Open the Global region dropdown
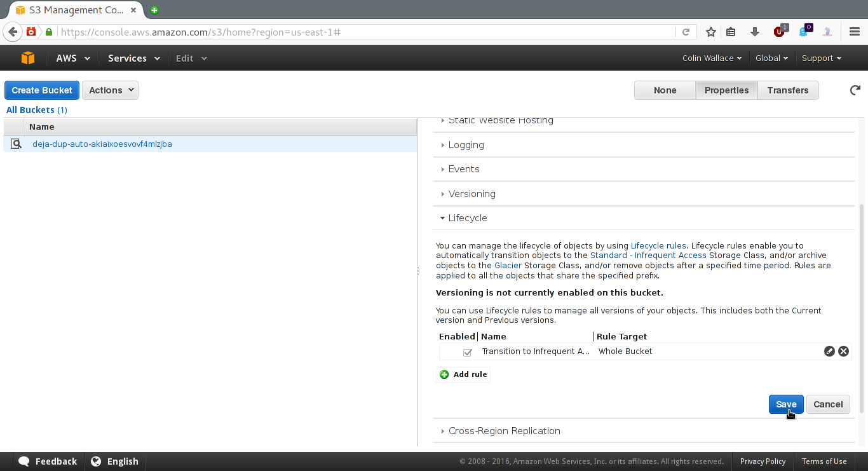 [x=771, y=58]
